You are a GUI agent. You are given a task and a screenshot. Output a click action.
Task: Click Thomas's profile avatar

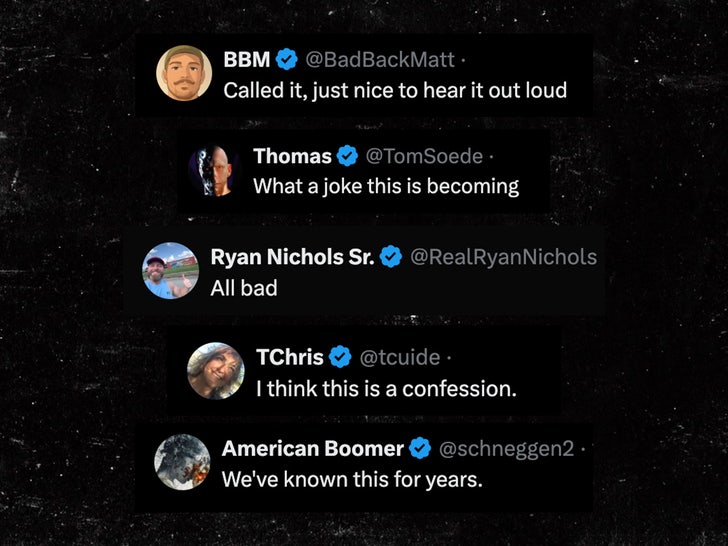click(x=214, y=170)
